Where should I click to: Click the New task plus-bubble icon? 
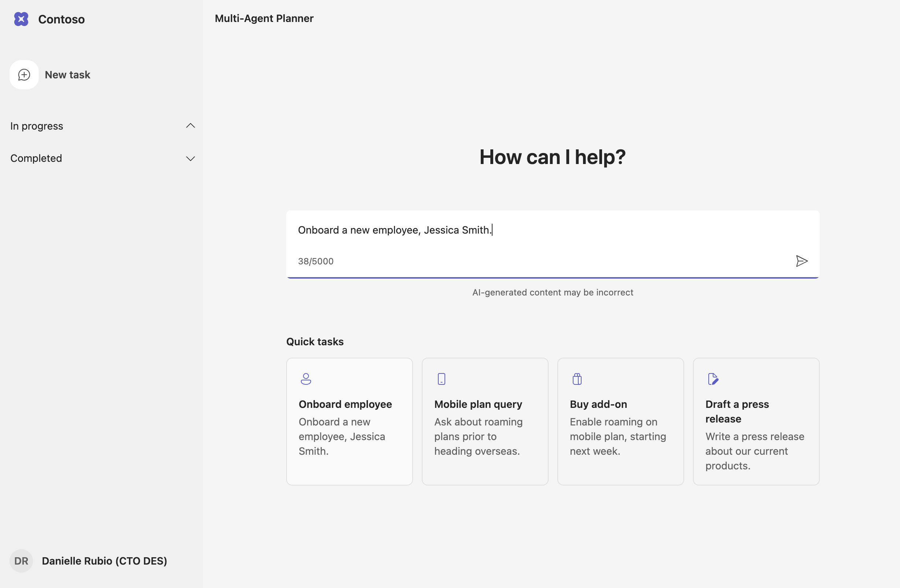click(x=24, y=75)
